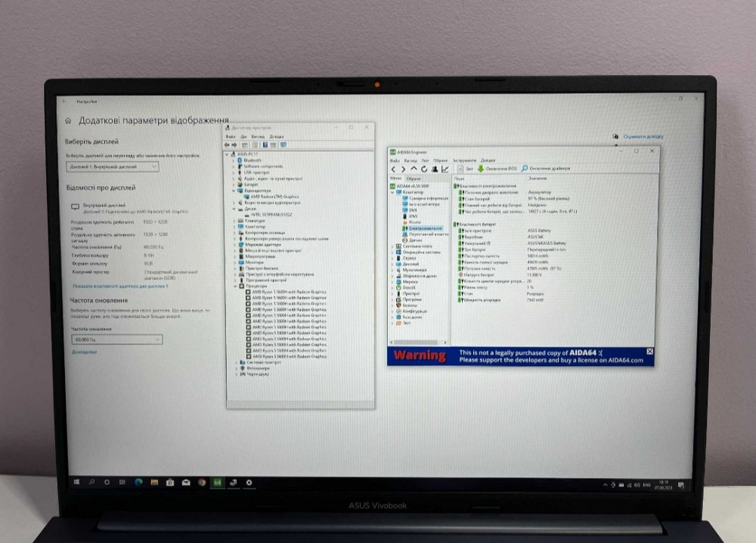This screenshot has width=756, height=543.
Task: Select INTEL SSDPEKNU512GZ disk in Device Manager
Action: click(x=271, y=215)
